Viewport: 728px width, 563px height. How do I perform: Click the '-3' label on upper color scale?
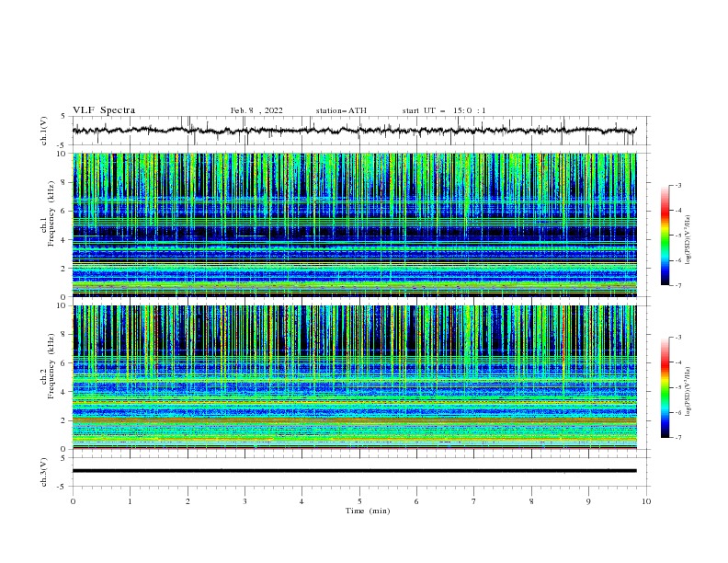pos(678,185)
